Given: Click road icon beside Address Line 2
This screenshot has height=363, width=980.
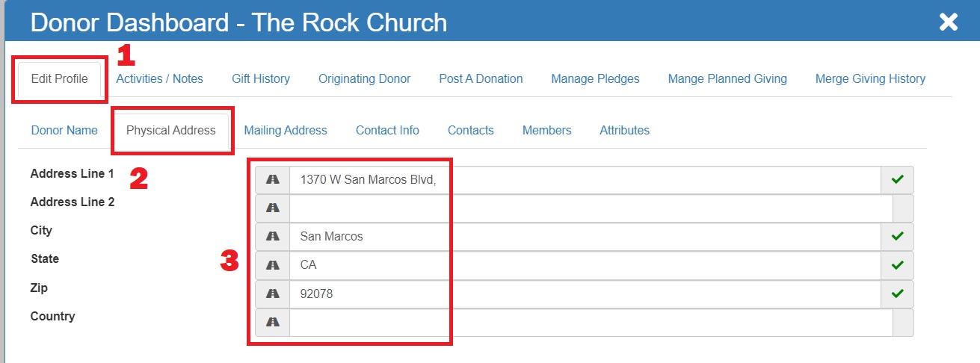Looking at the screenshot, I should (x=273, y=208).
